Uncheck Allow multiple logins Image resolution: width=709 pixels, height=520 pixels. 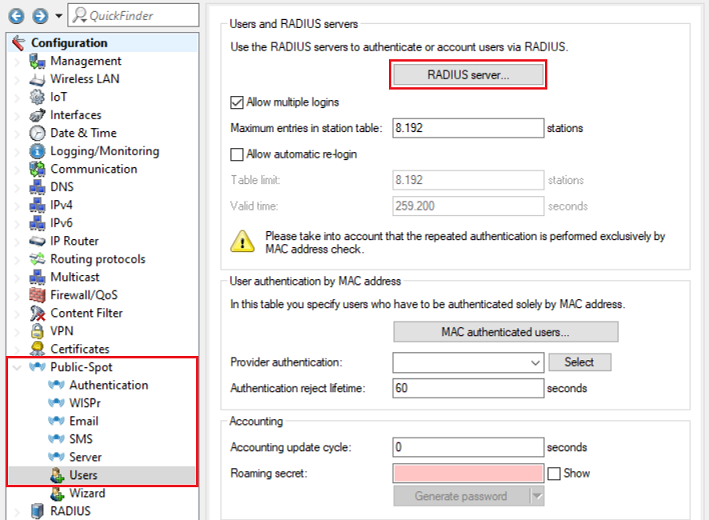pos(237,102)
